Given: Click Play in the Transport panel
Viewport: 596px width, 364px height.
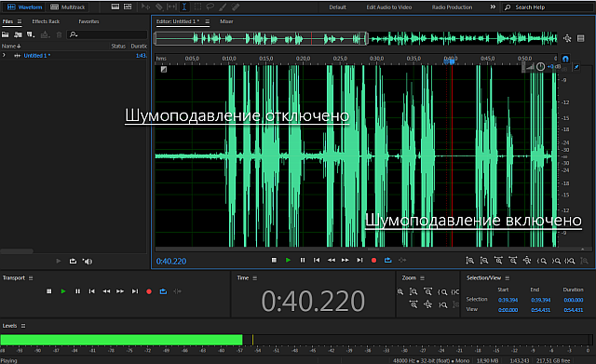Looking at the screenshot, I should point(63,291).
